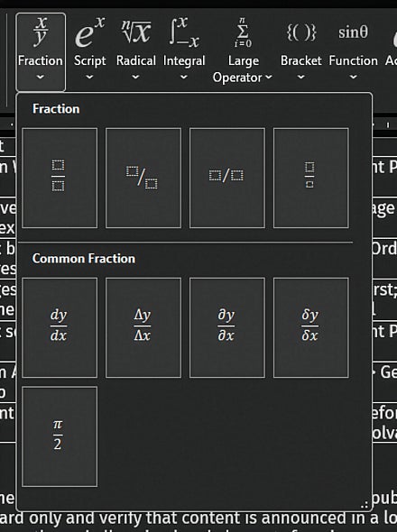This screenshot has height=532, width=397.
Task: Insert the skewed fraction template
Action: coord(143,178)
